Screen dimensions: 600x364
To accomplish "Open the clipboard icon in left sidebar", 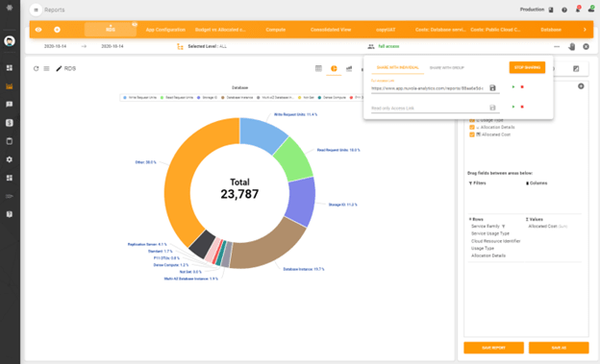I will [x=10, y=141].
